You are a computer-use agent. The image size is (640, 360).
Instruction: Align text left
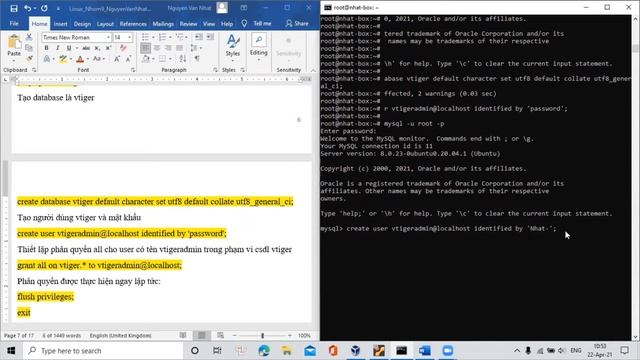click(x=145, y=48)
